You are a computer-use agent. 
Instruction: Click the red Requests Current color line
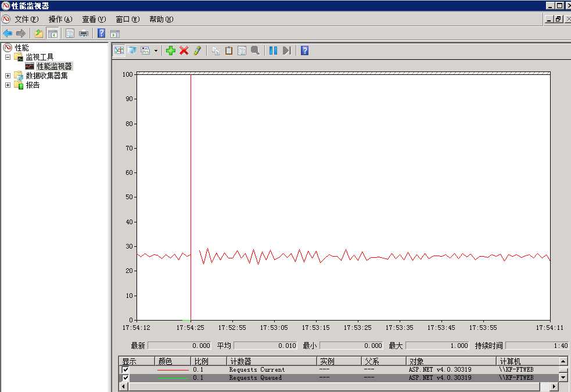pos(173,369)
